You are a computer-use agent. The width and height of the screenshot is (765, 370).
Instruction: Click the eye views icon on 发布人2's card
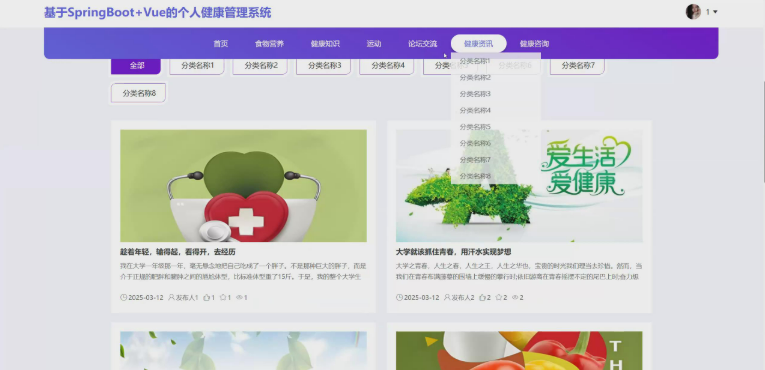(x=515, y=297)
